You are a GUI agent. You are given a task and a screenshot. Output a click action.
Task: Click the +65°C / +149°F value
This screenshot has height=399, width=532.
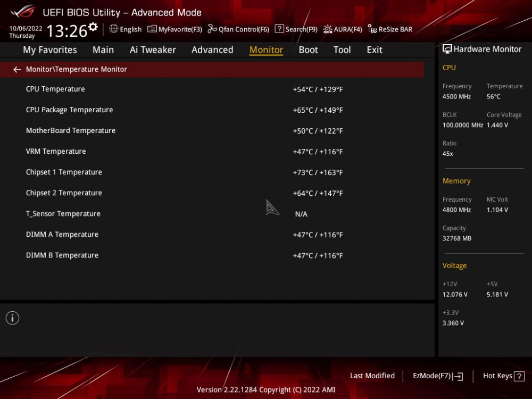pos(318,110)
